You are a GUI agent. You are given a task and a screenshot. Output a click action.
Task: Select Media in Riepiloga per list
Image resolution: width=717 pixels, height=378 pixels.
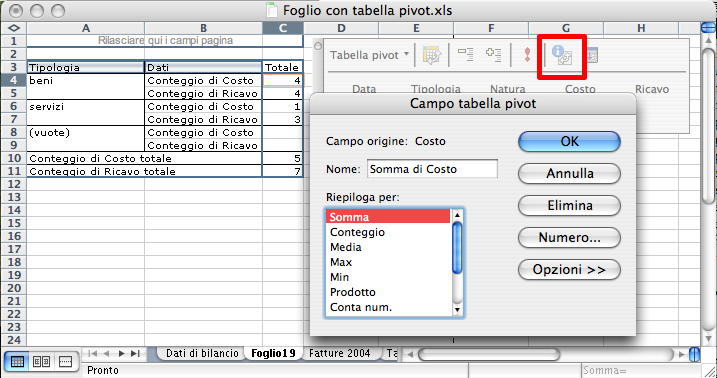point(388,247)
